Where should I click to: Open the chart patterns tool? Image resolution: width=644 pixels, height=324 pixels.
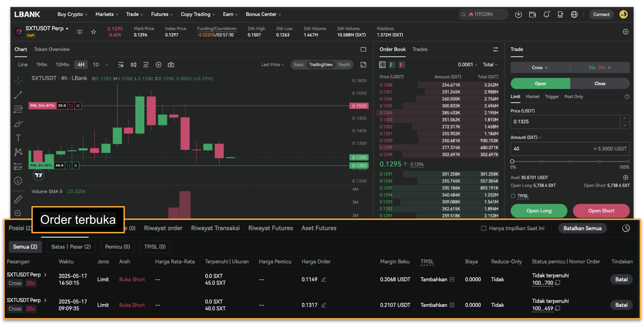tap(18, 152)
